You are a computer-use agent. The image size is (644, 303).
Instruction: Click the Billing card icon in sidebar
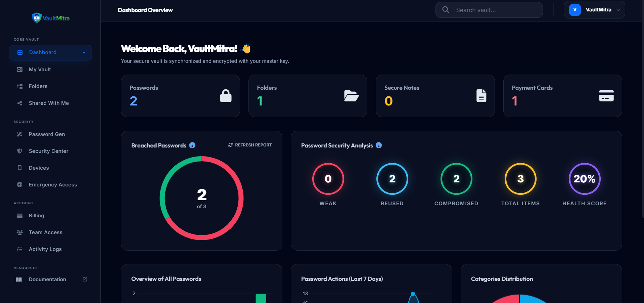click(19, 216)
